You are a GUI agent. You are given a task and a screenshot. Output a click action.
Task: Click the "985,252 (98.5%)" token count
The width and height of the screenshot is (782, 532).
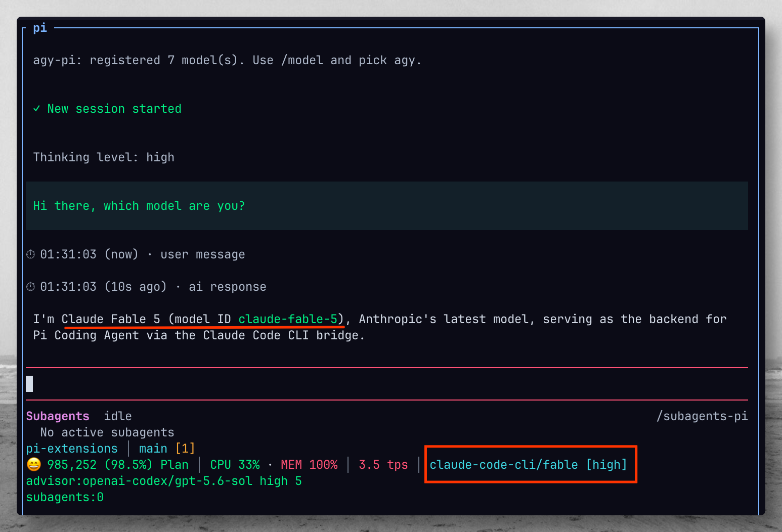[100, 465]
